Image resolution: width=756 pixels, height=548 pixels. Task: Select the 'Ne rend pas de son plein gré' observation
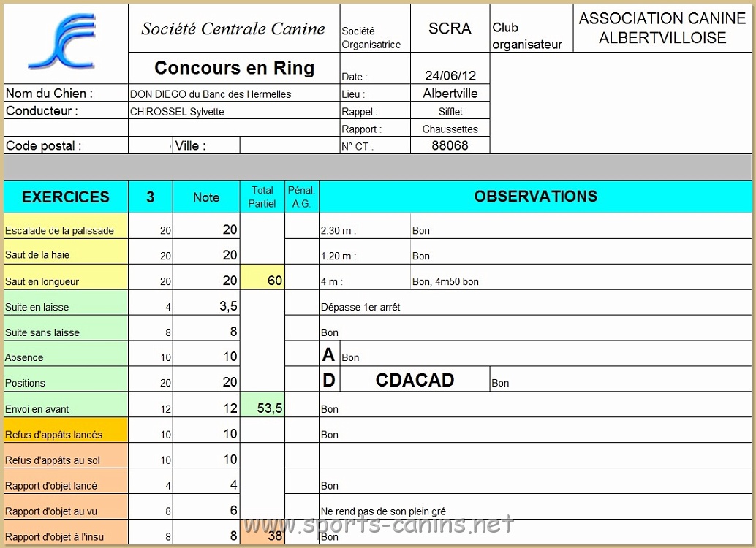(383, 511)
